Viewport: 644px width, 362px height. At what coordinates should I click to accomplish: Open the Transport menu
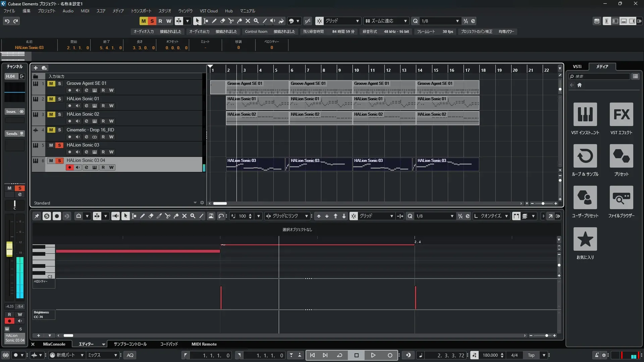pyautogui.click(x=141, y=11)
